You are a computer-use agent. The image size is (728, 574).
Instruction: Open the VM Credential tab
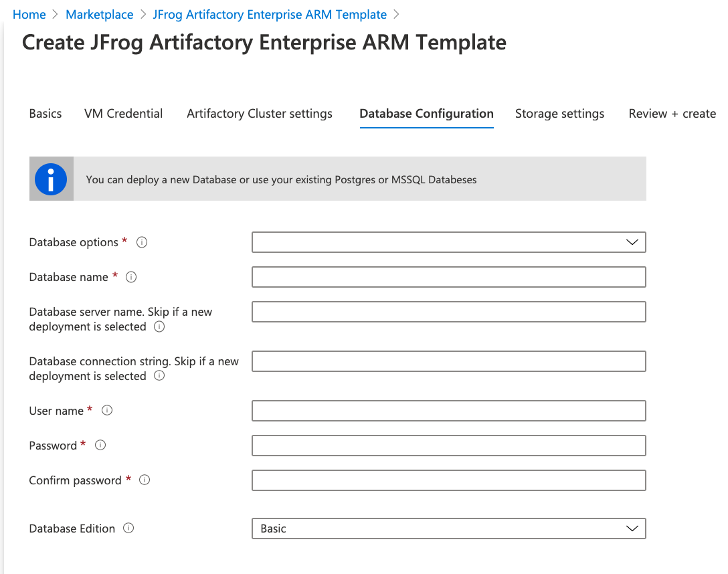[x=123, y=114]
